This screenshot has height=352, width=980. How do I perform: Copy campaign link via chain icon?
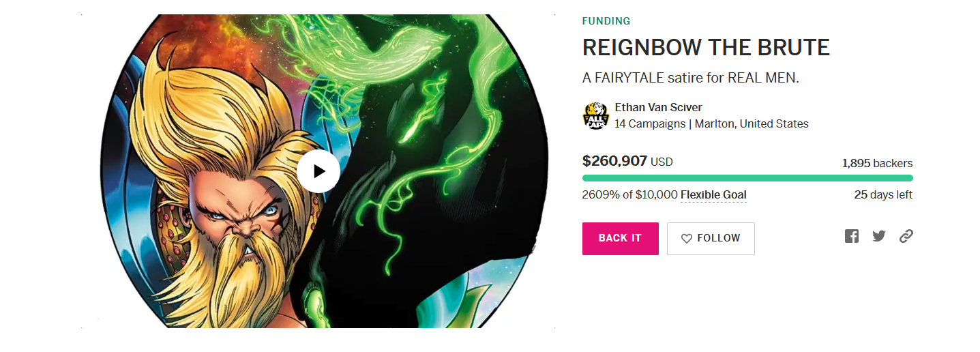906,237
